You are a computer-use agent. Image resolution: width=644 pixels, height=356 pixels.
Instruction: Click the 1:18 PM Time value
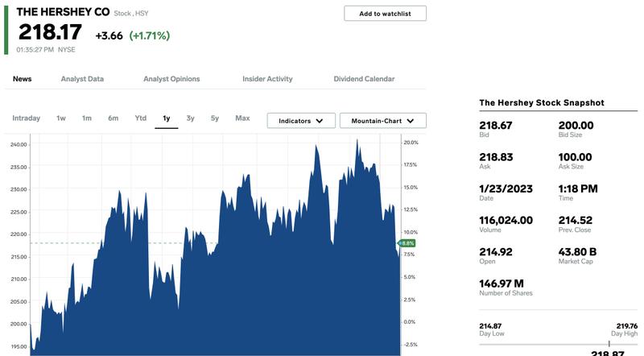578,188
